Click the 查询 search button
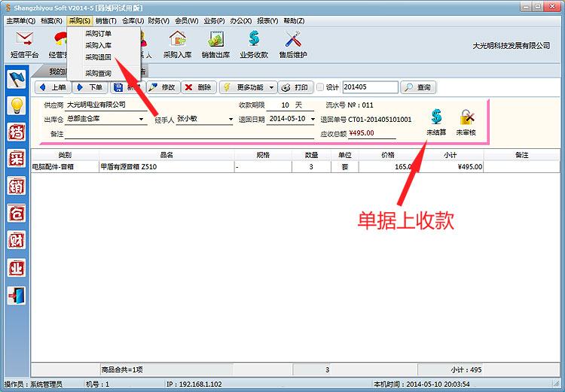This screenshot has width=565, height=392. point(418,87)
